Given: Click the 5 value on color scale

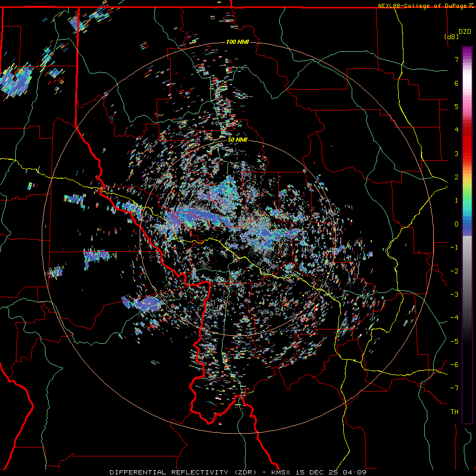Looking at the screenshot, I should [456, 106].
